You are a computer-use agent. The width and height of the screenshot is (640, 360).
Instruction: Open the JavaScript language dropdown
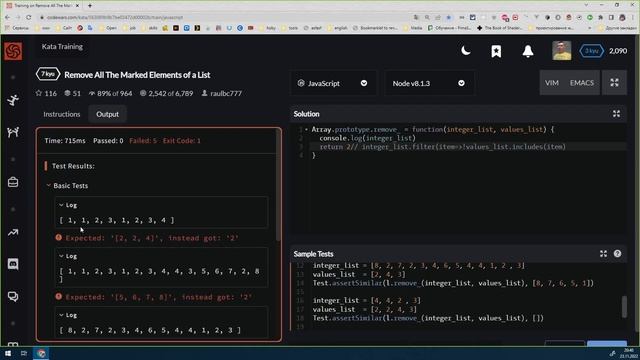click(x=333, y=83)
